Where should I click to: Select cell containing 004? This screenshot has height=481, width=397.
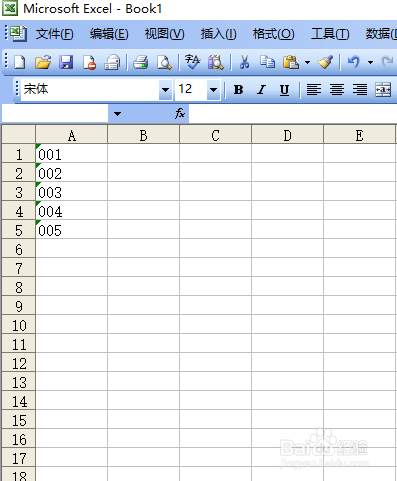[72, 210]
